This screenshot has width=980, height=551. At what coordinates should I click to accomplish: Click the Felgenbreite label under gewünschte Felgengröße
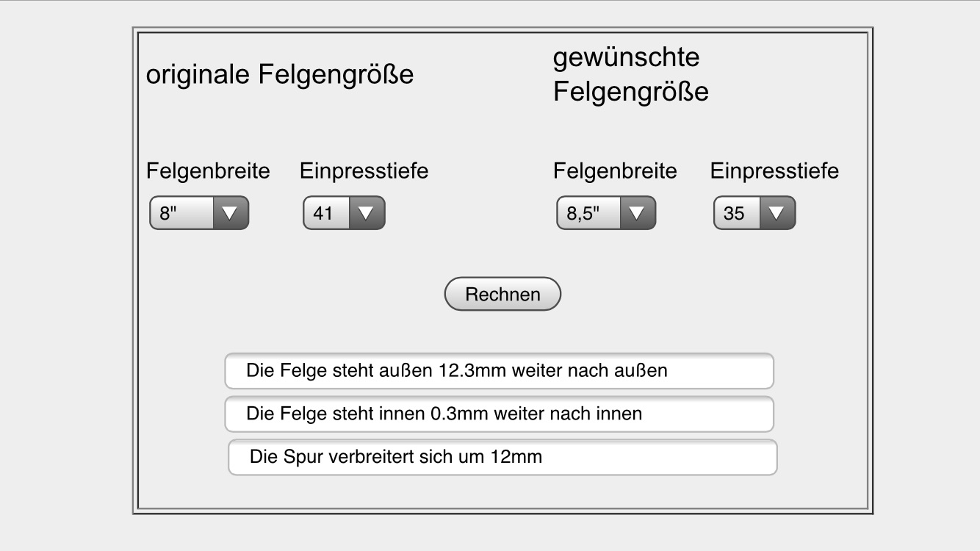point(615,171)
